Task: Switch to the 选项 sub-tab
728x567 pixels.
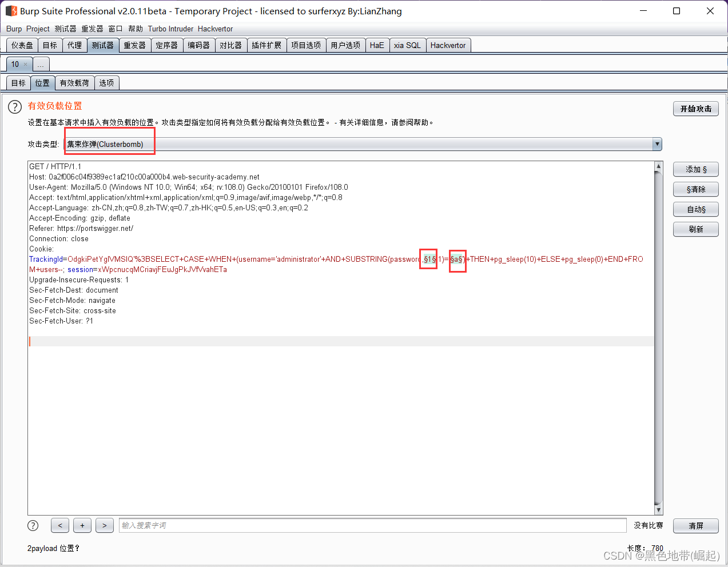Action: point(107,83)
